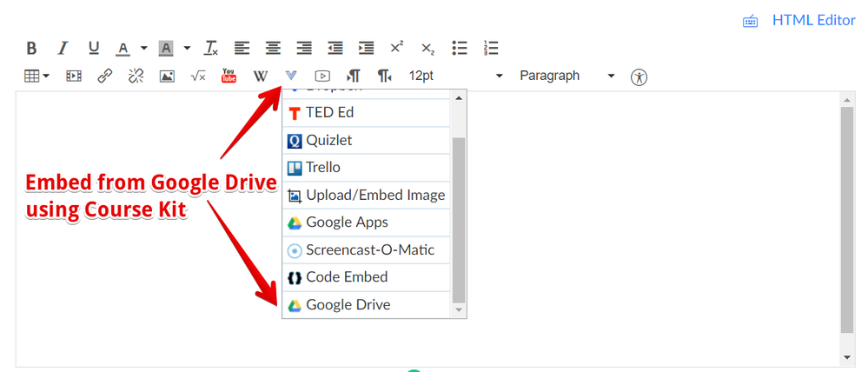The height and width of the screenshot is (372, 868).
Task: Select Google Drive from the apps menu
Action: pyautogui.click(x=348, y=305)
